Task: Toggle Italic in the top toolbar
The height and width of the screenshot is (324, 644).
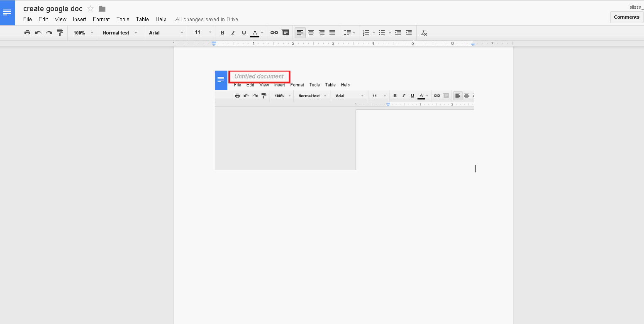Action: click(x=233, y=33)
